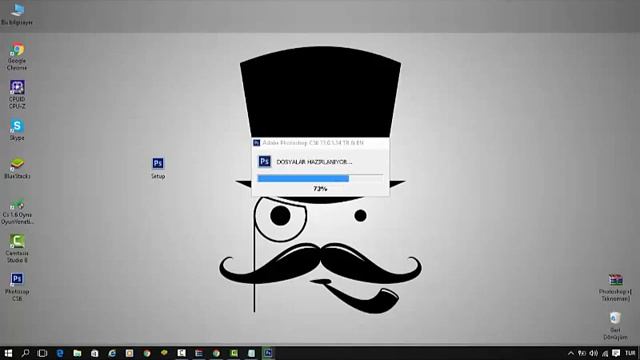
Task: Open Internet Explorer from taskbar
Action: 112,353
